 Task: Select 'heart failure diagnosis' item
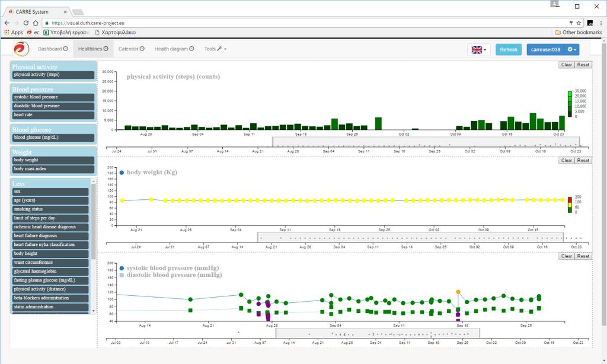(50, 236)
